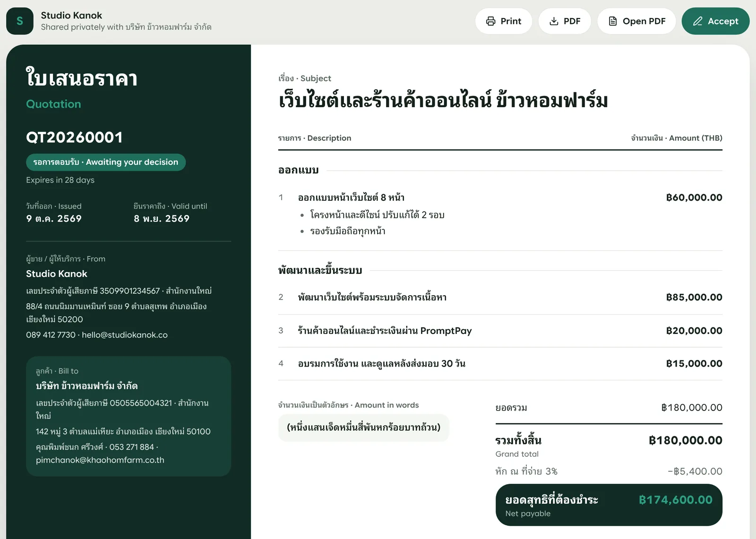
Task: Click customer tax ID 0505565004321 line
Action: click(122, 409)
